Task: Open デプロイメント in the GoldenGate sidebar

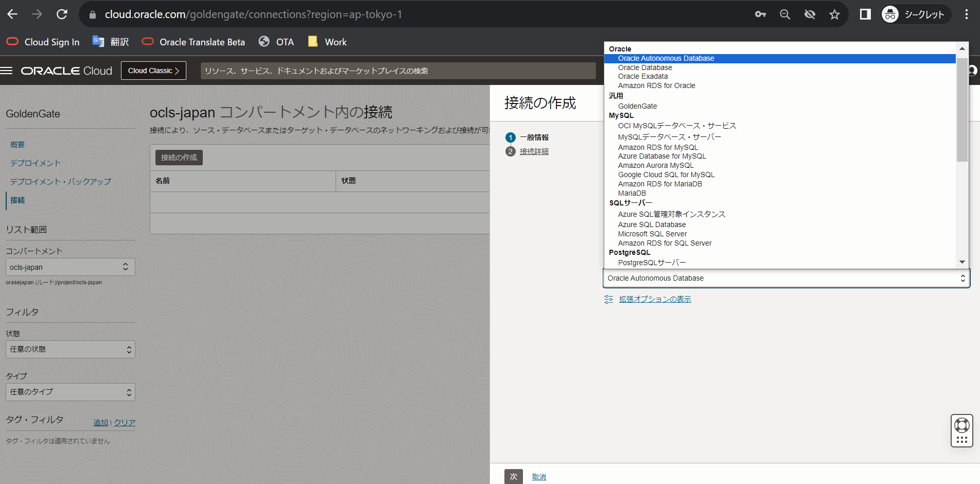Action: pyautogui.click(x=36, y=163)
